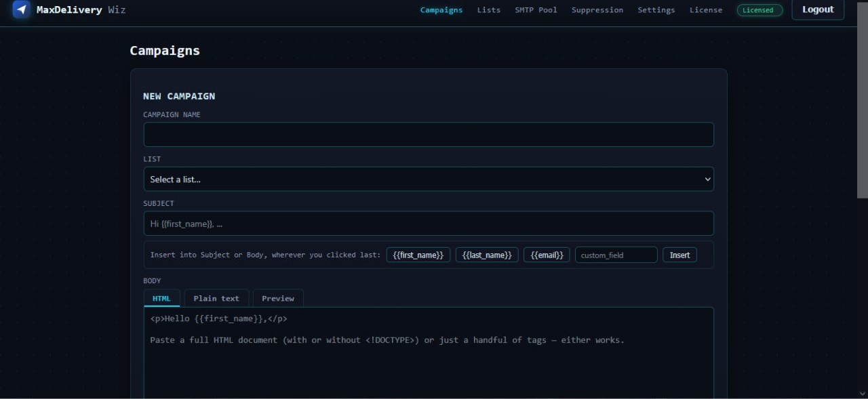
Task: Click into the Subject field
Action: point(429,224)
